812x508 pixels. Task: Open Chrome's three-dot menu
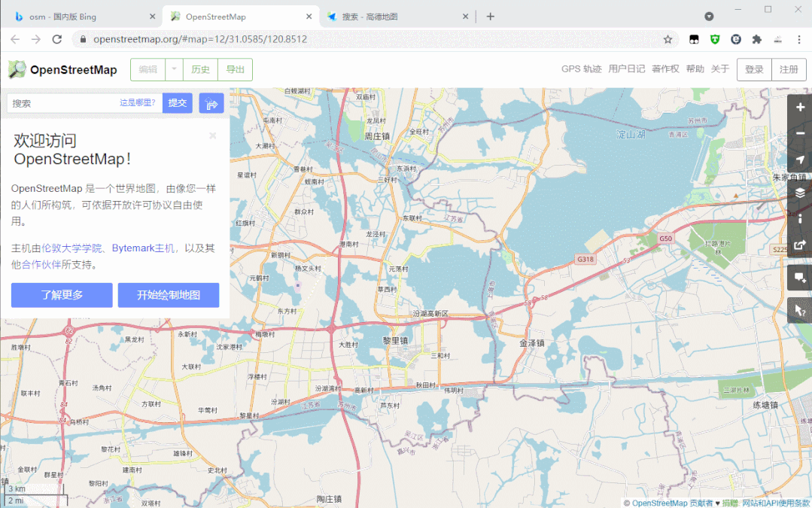point(799,39)
